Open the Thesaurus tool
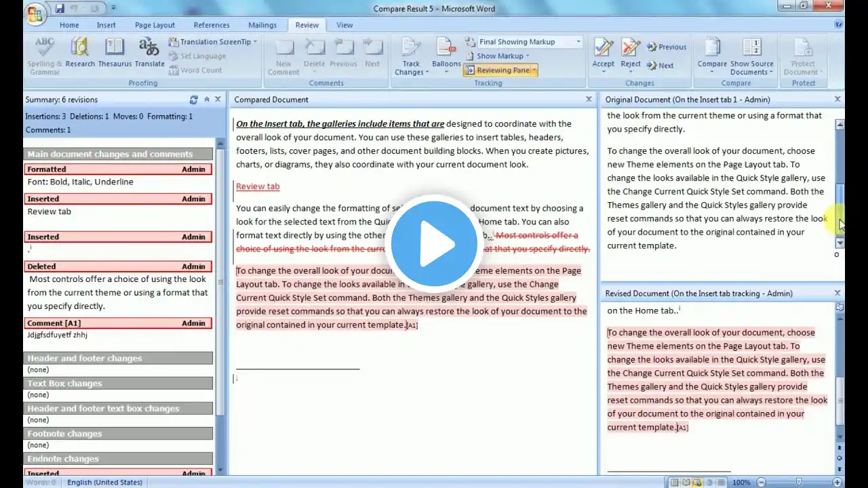Viewport: 868px width, 488px height. pos(115,53)
